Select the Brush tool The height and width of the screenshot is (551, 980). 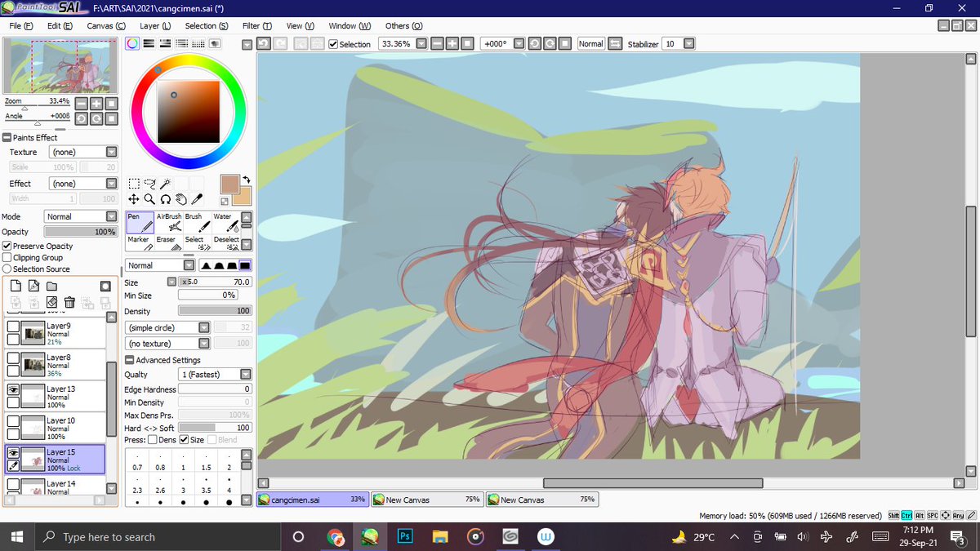pos(196,223)
